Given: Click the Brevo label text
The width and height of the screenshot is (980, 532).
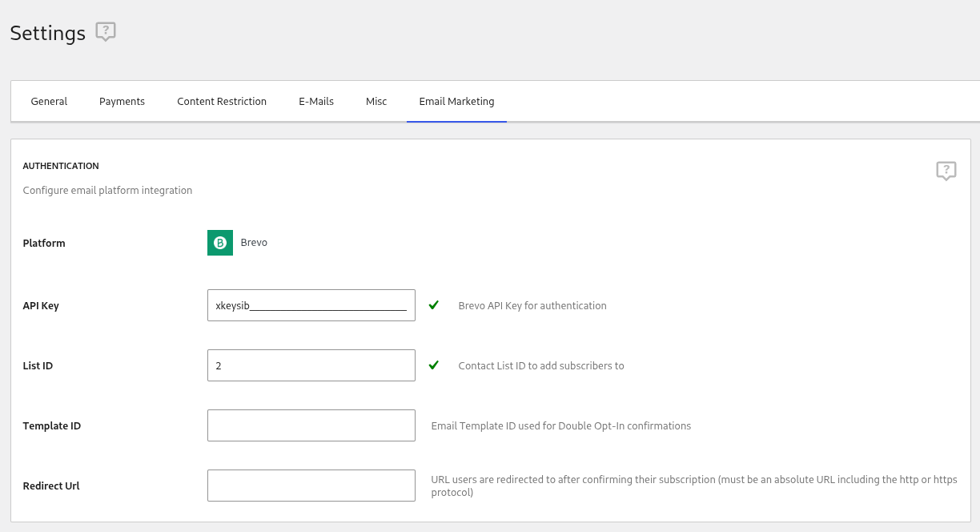Looking at the screenshot, I should coord(254,243).
